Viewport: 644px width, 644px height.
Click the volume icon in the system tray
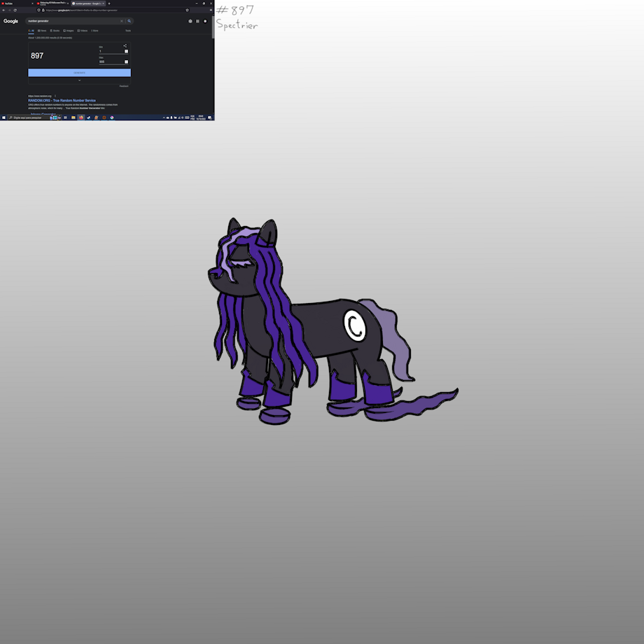(183, 118)
